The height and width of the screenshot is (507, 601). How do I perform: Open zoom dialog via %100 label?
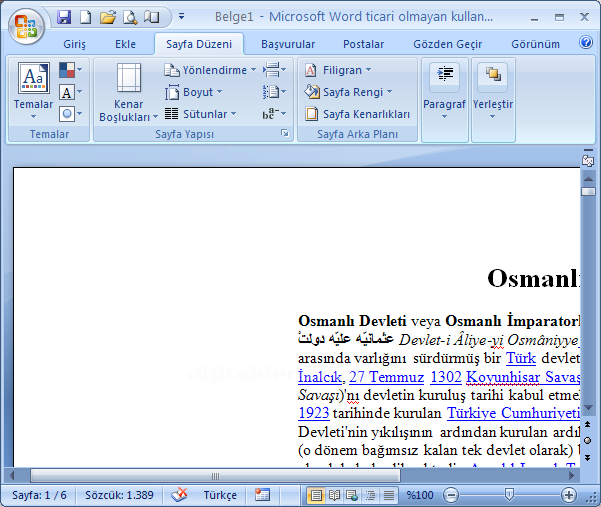[420, 495]
